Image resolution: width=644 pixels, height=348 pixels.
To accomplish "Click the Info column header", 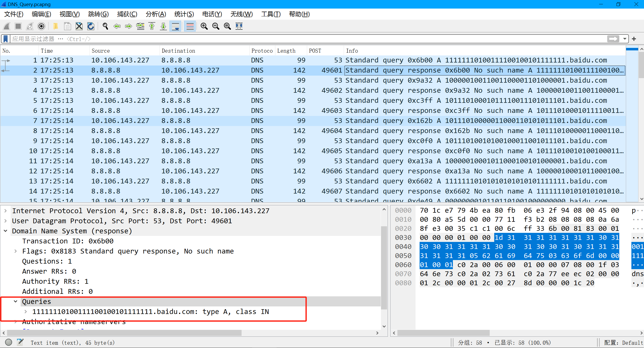I will [352, 51].
